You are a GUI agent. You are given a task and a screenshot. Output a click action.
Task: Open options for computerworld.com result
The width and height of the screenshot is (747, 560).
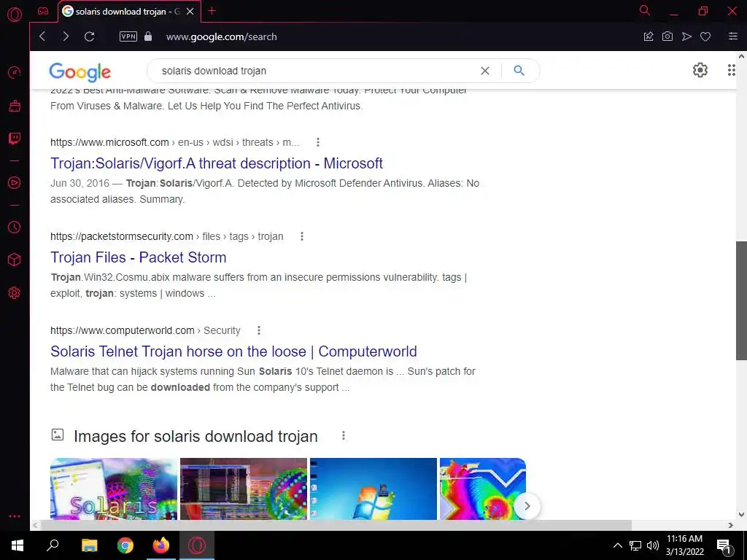(x=259, y=330)
